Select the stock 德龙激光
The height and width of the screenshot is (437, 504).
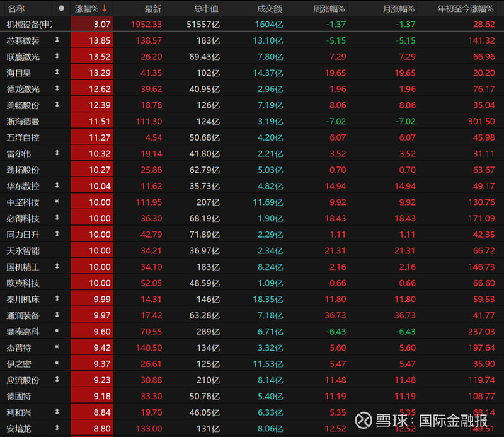tap(23, 89)
